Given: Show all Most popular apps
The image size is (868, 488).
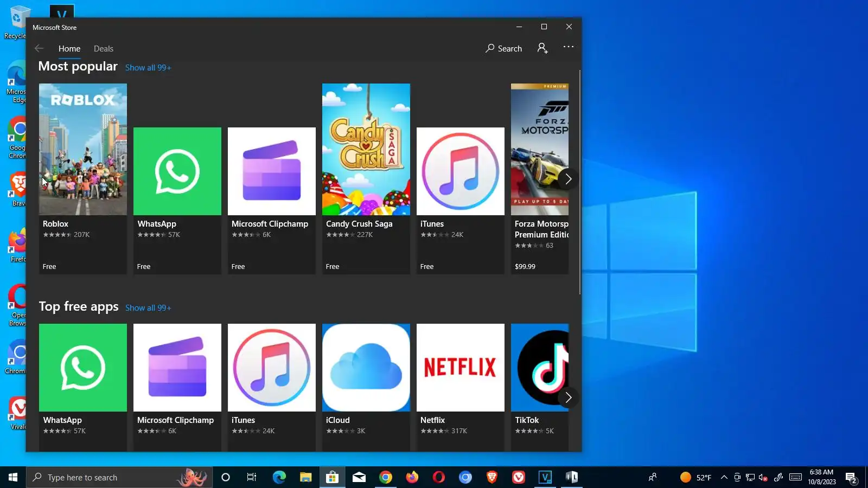Looking at the screenshot, I should (148, 68).
